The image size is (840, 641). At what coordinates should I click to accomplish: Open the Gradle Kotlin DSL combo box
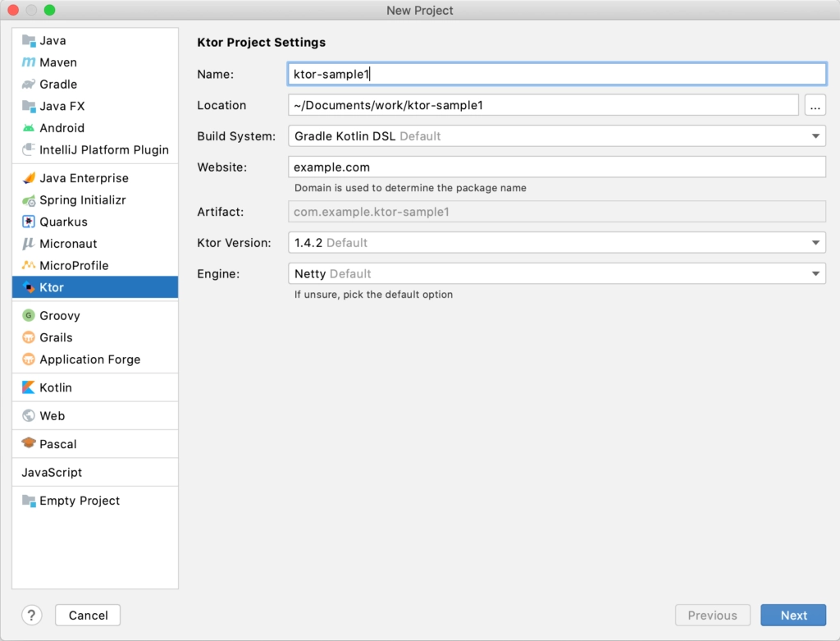pos(557,136)
